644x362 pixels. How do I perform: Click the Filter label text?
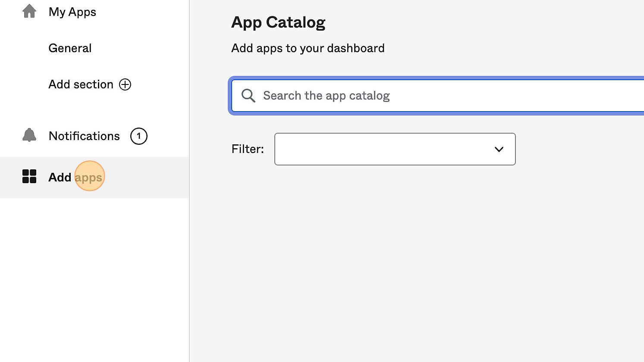click(248, 149)
